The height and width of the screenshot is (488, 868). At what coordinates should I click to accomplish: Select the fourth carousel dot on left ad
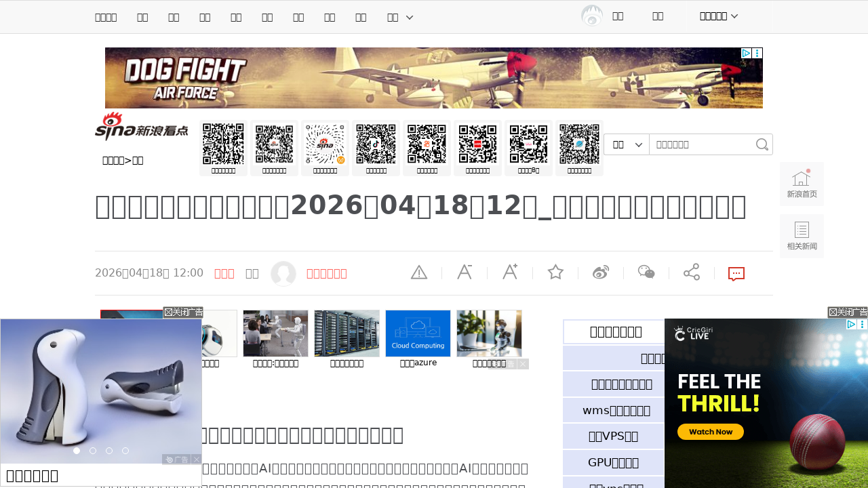(x=125, y=451)
